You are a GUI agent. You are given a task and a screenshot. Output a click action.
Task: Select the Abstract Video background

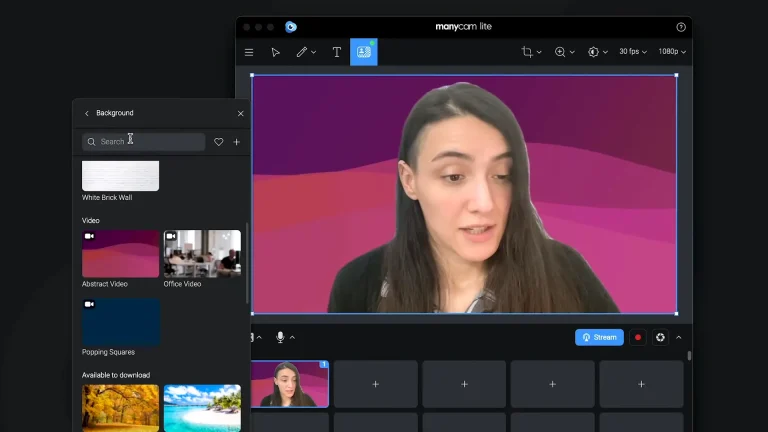(x=120, y=254)
